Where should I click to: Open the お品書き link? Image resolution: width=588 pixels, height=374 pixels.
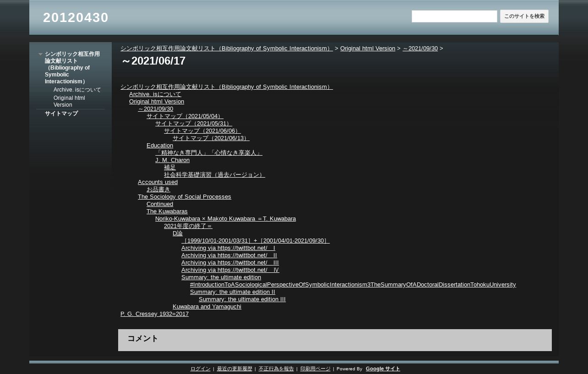(158, 190)
